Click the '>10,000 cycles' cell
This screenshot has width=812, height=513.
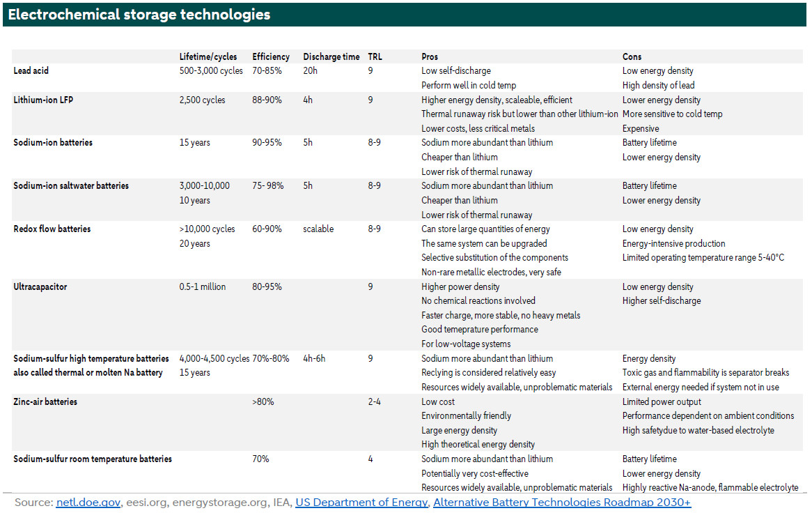click(207, 229)
